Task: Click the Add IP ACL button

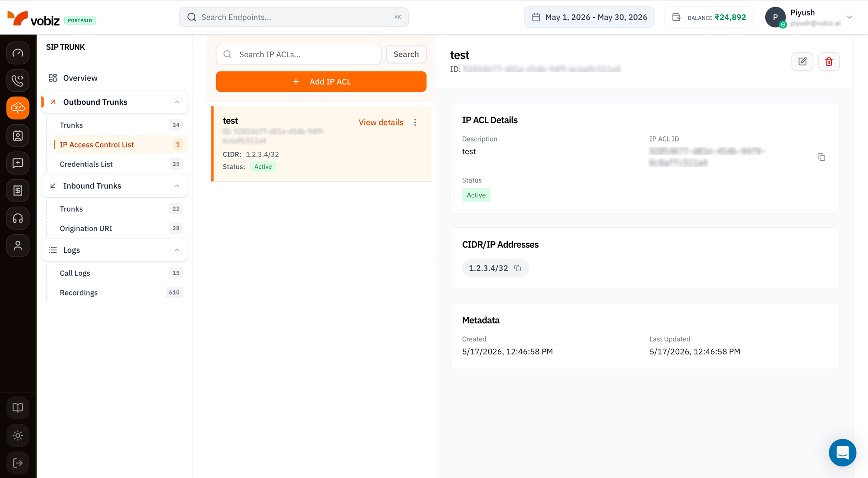Action: [x=321, y=82]
